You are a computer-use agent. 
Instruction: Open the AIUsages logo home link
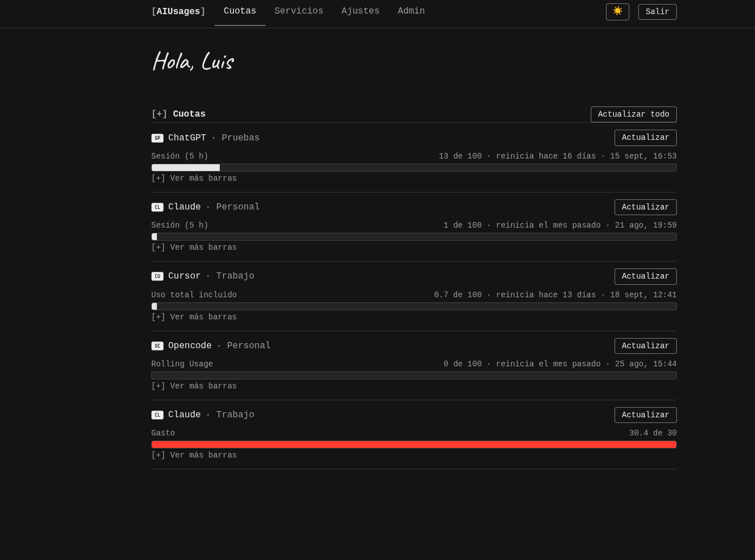(x=178, y=11)
